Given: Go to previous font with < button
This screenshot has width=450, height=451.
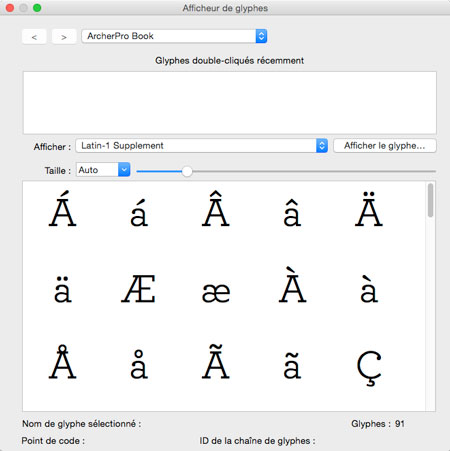Looking at the screenshot, I should (34, 37).
